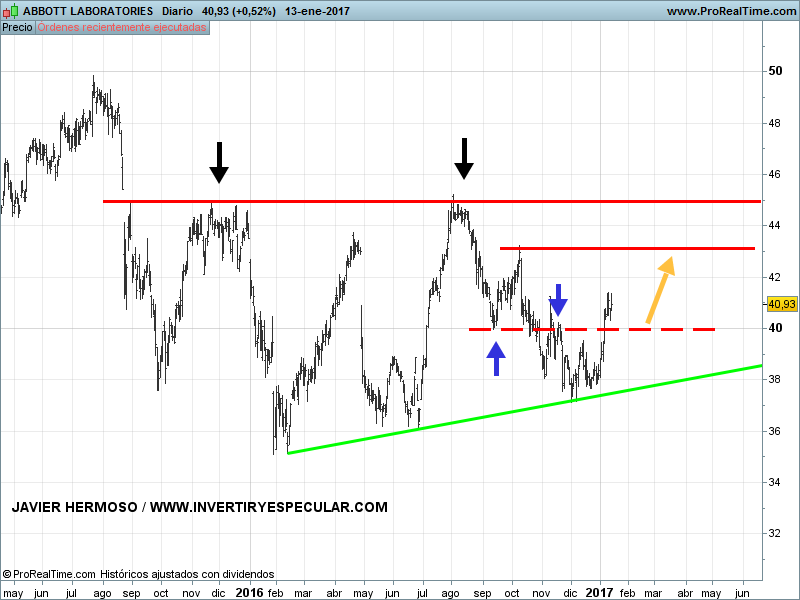800x600 pixels.
Task: Open the www.ProRealTime.com link
Action: click(x=730, y=11)
